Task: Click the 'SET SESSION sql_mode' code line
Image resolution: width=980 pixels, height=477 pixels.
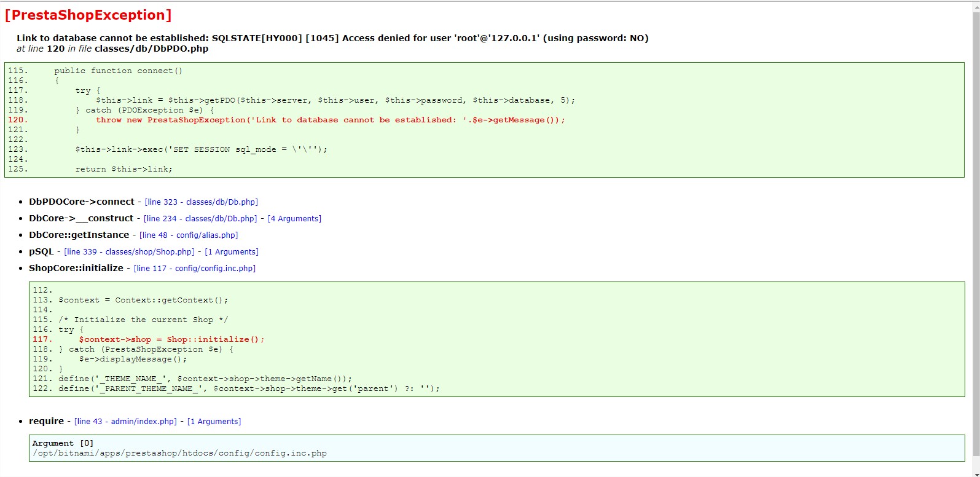Action: (202, 149)
